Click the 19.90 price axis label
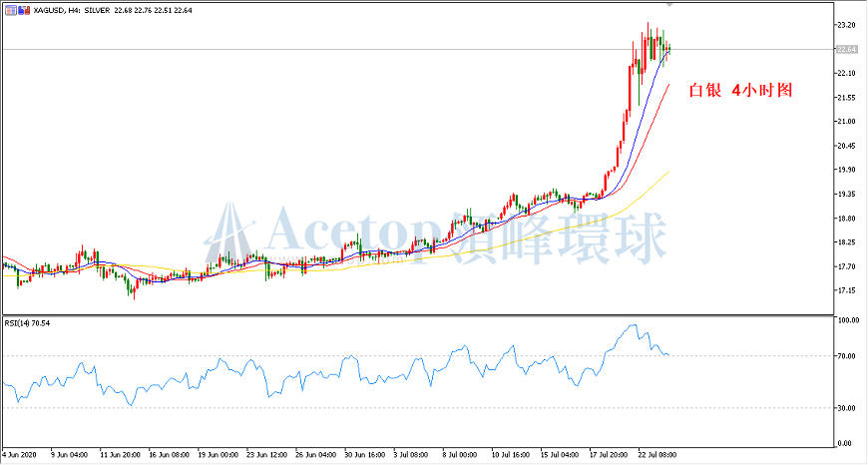The height and width of the screenshot is (465, 868). point(846,170)
